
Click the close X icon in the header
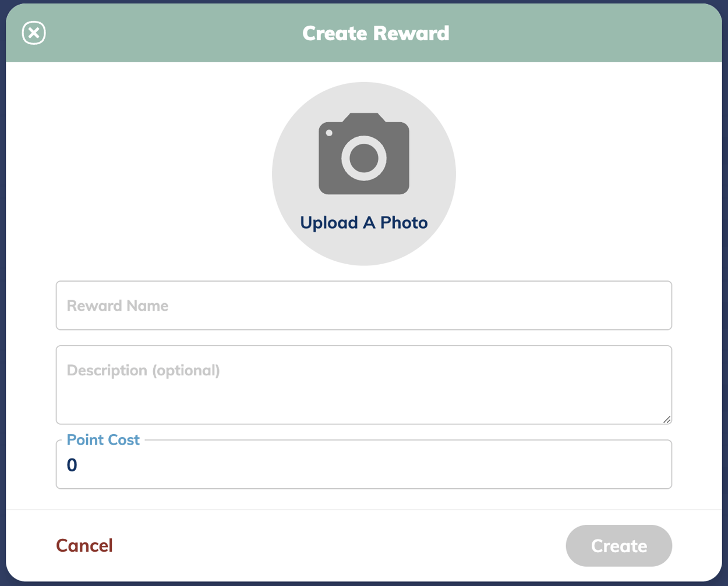[x=33, y=33]
